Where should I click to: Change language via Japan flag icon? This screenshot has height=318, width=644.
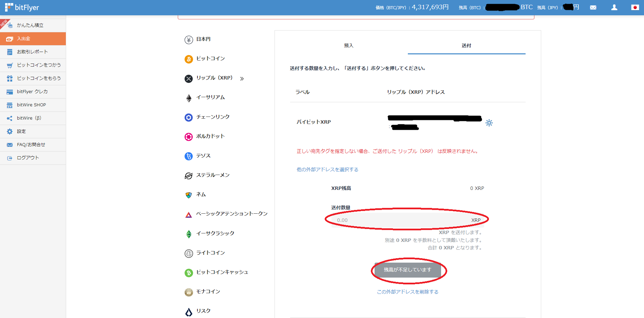point(635,7)
